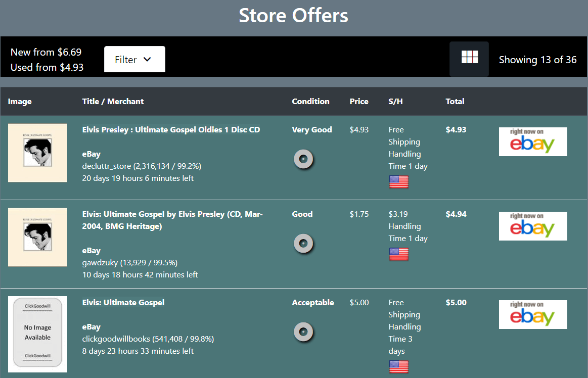The width and height of the screenshot is (588, 378).
Task: Click Elvis album cover thumbnail in second row
Action: pos(37,237)
